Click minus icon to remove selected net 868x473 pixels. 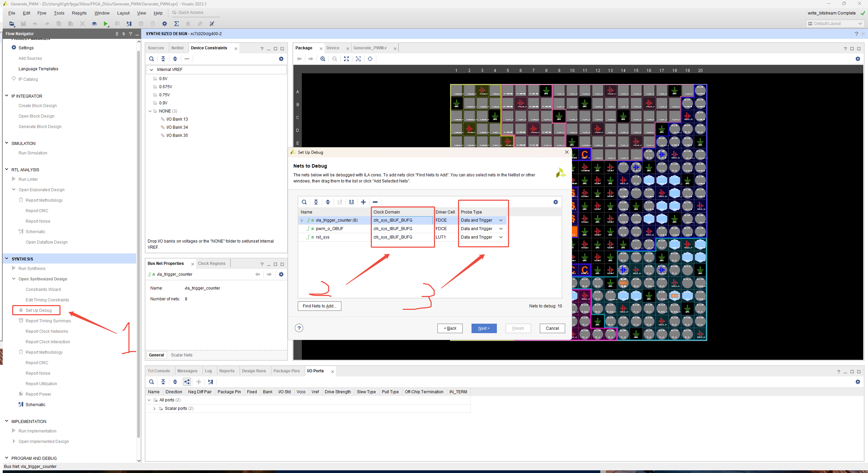(x=375, y=202)
